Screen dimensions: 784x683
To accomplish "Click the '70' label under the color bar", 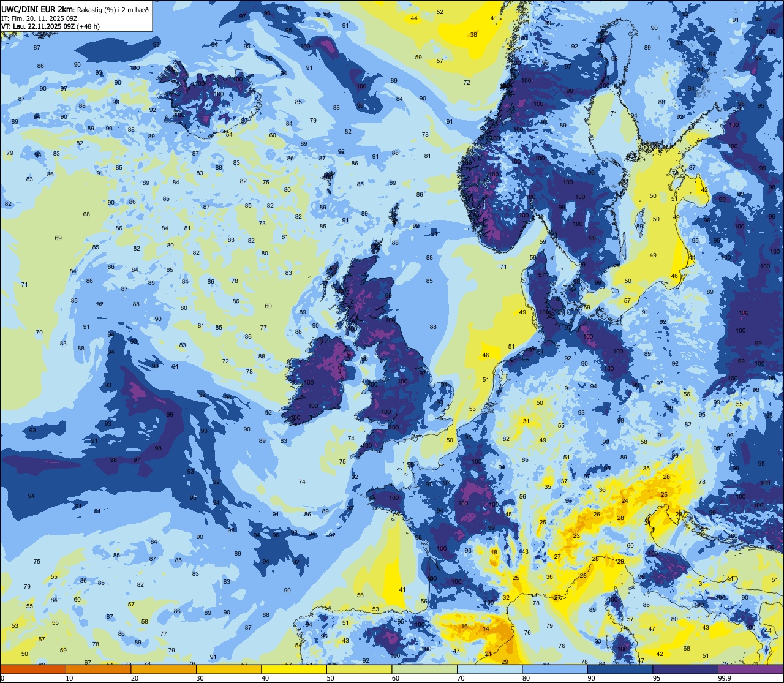I will (x=461, y=678).
